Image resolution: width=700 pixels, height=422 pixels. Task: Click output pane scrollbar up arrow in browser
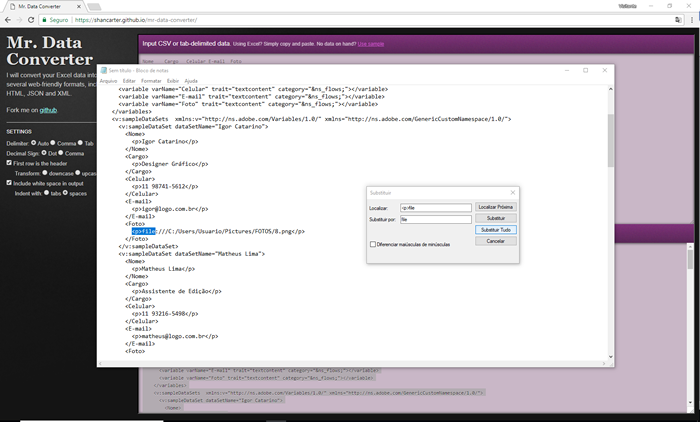(690, 247)
